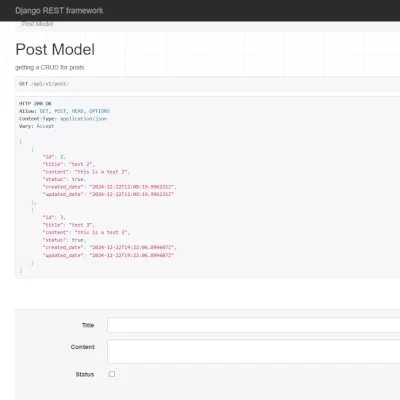
Task: Click the "this is a test 3" content value
Action: [102, 232]
